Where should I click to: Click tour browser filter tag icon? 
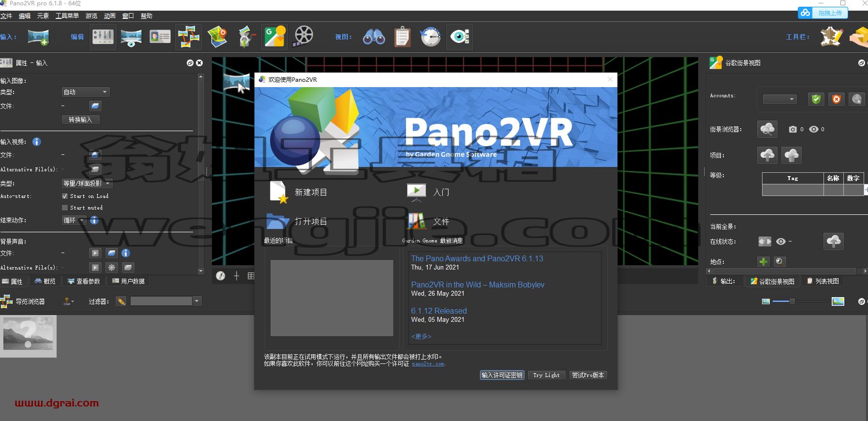pyautogui.click(x=121, y=301)
